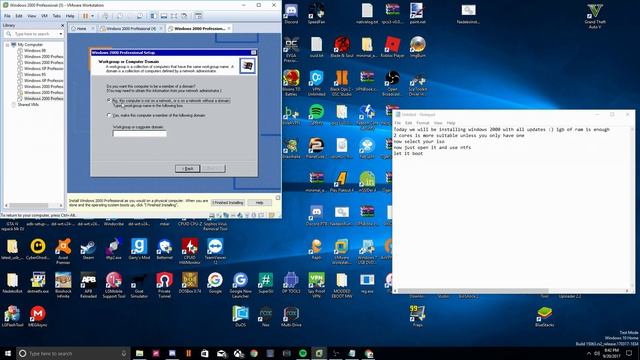Image resolution: width=640 pixels, height=360 pixels.
Task: Open the VMware File menu
Action: pos(7,16)
